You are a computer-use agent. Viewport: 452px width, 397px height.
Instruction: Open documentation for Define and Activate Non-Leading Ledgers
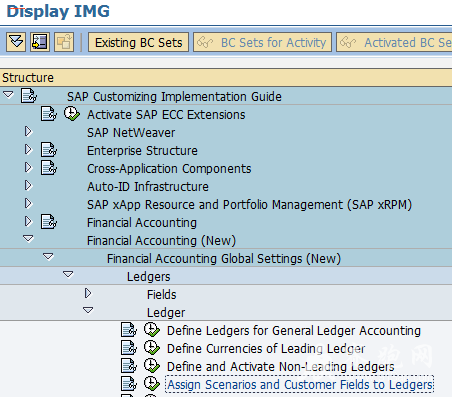pyautogui.click(x=129, y=366)
